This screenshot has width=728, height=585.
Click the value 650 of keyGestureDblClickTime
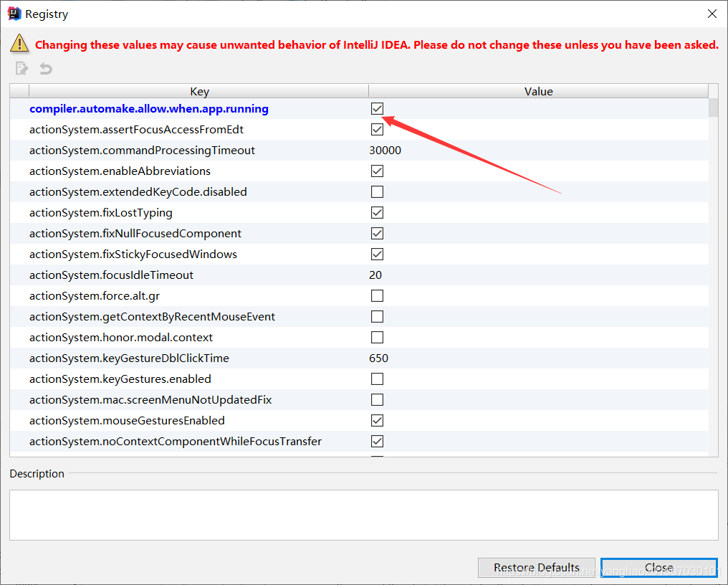(378, 358)
